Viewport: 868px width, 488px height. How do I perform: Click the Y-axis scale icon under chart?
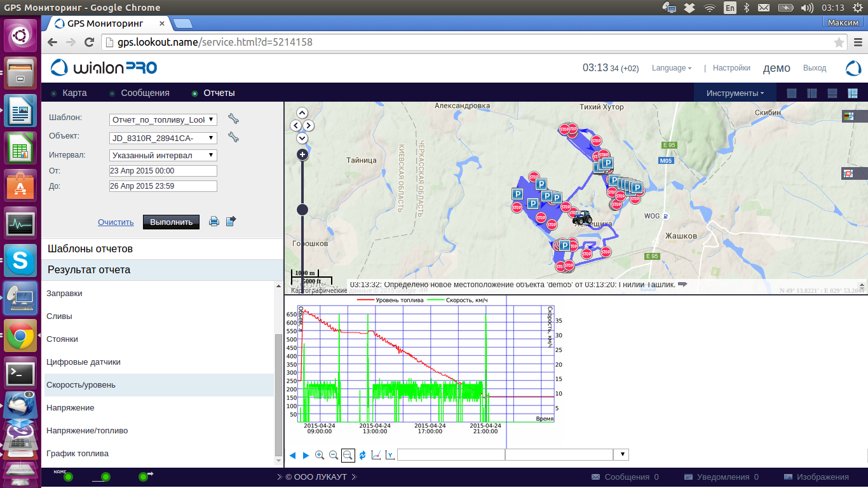(390, 455)
